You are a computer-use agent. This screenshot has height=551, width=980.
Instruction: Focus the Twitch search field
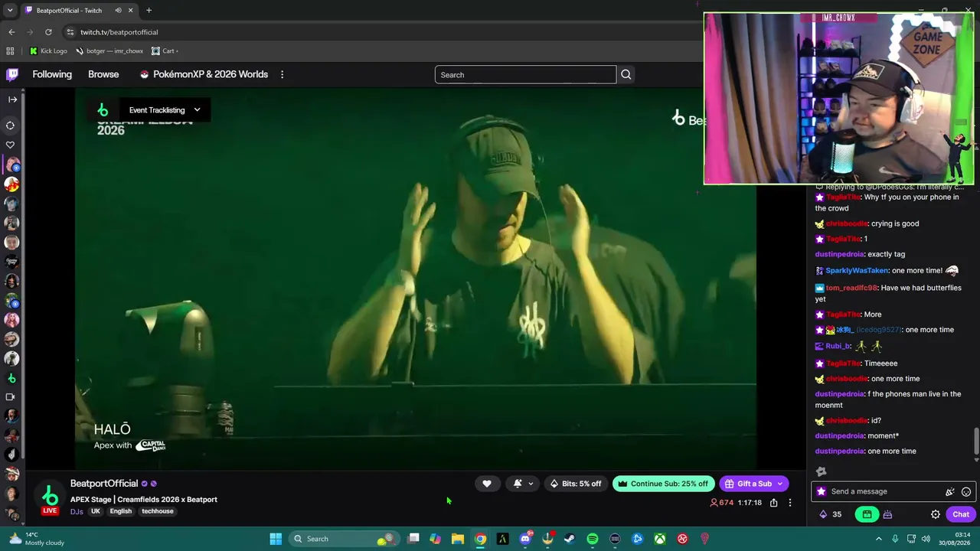tap(525, 74)
